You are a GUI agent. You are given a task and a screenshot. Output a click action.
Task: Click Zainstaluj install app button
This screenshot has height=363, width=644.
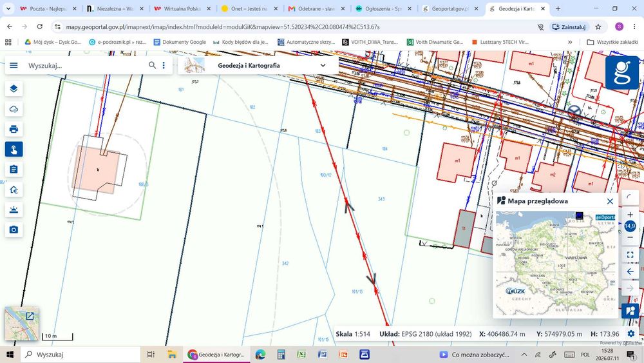(569, 26)
